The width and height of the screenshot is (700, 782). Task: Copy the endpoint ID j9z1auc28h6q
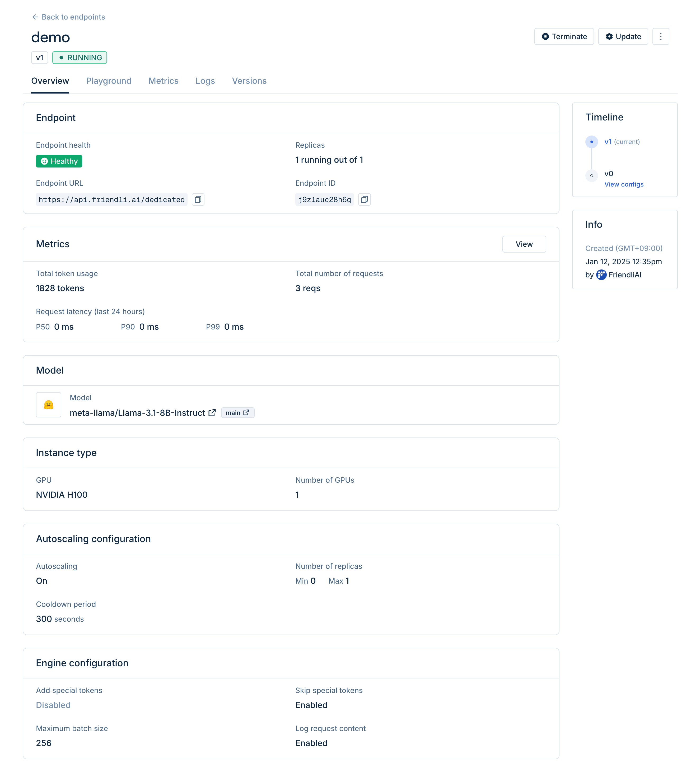364,200
